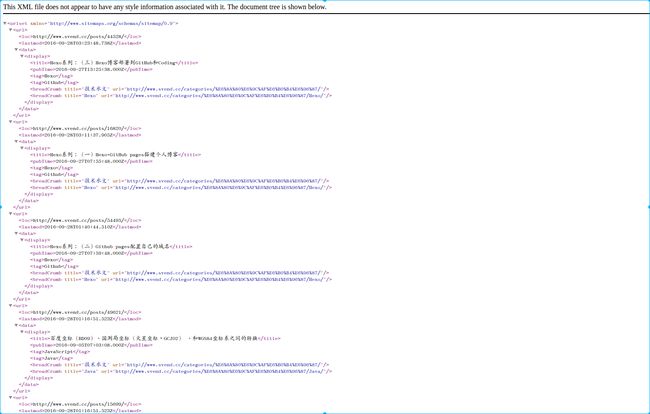Click the loc line ending in posts/44328/
Viewport: 650px width, 414px height.
pyautogui.click(x=80, y=37)
